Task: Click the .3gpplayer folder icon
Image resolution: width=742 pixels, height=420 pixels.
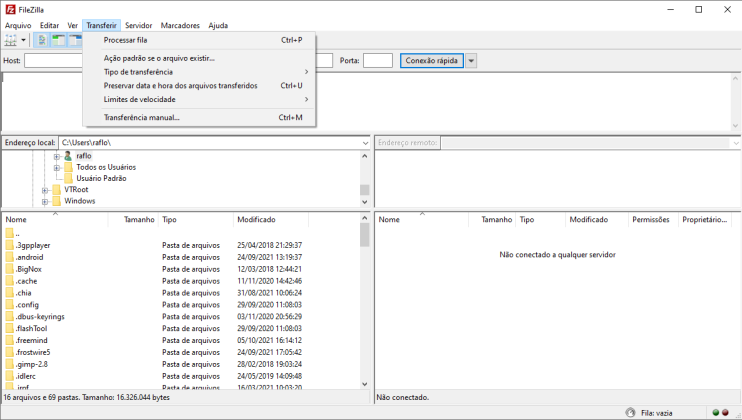Action: coord(9,245)
